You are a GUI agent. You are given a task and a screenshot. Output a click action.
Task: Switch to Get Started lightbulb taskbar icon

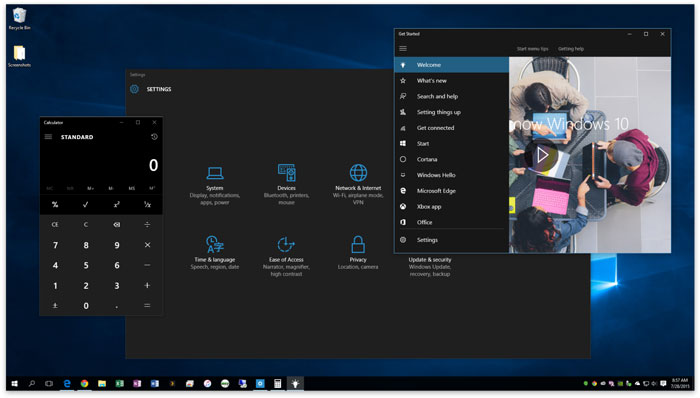[295, 383]
